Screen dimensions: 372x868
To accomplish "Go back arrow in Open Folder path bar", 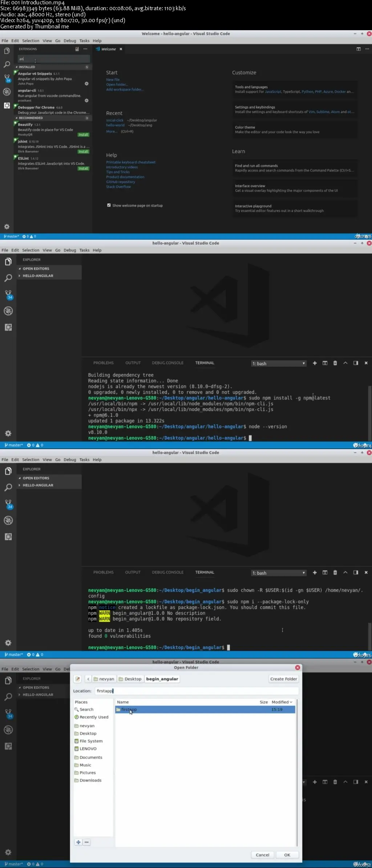I will click(x=88, y=679).
